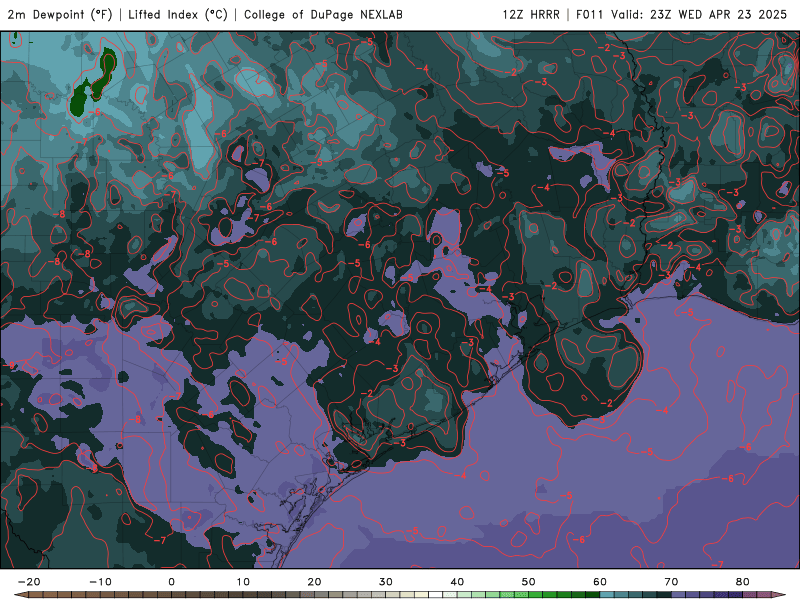Click the -10 label on the color scale

pyautogui.click(x=100, y=582)
